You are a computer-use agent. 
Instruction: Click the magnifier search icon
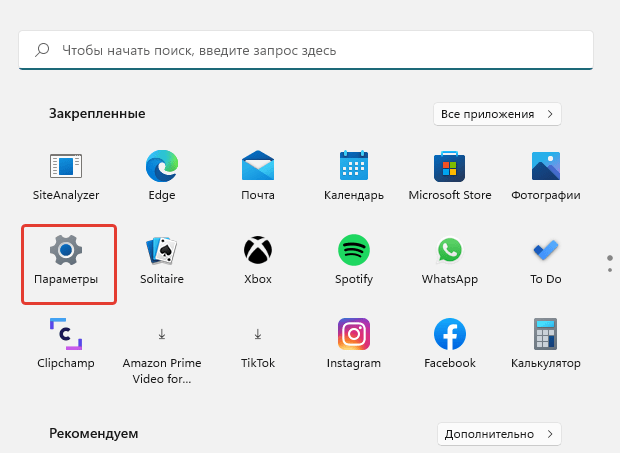pos(42,50)
